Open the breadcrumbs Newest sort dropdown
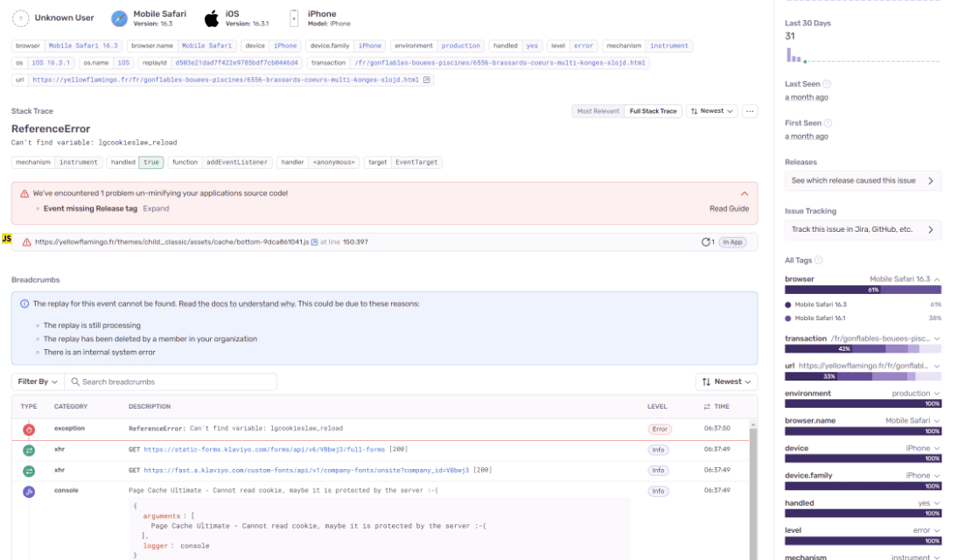The height and width of the screenshot is (560, 958). [x=726, y=381]
